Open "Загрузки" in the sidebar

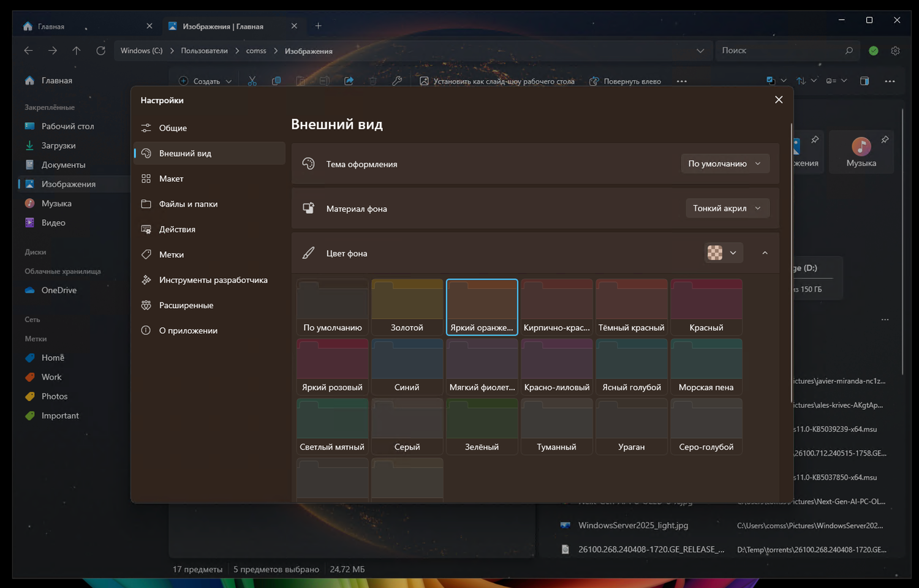pos(59,145)
